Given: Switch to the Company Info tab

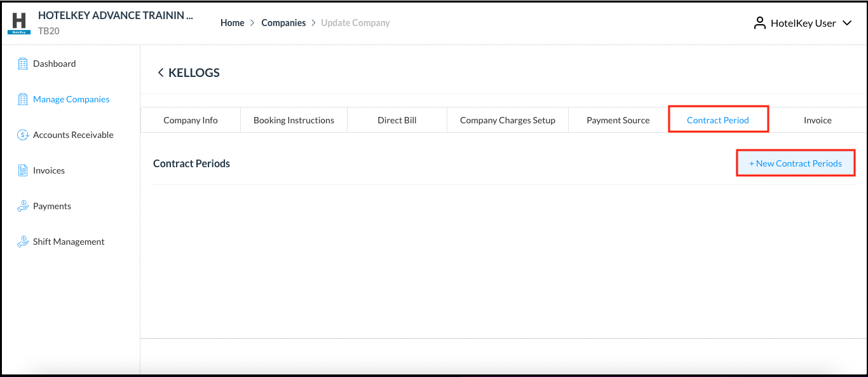Looking at the screenshot, I should 190,120.
